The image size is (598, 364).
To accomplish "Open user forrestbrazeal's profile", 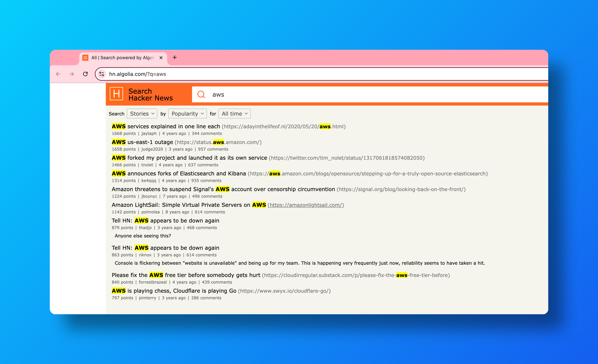I will tap(153, 282).
